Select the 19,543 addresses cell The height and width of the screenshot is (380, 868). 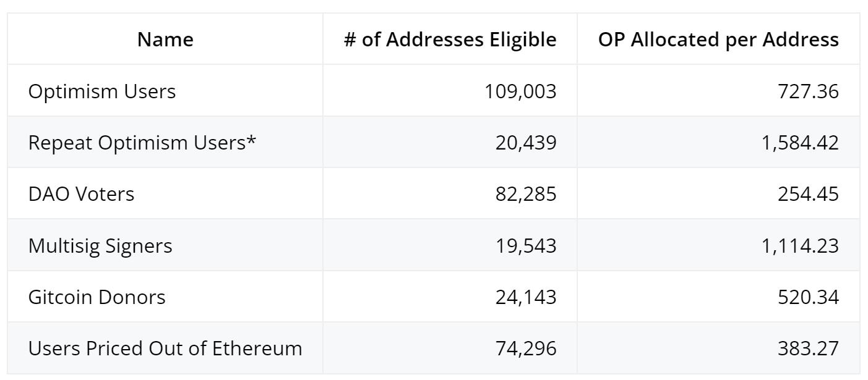pyautogui.click(x=526, y=246)
